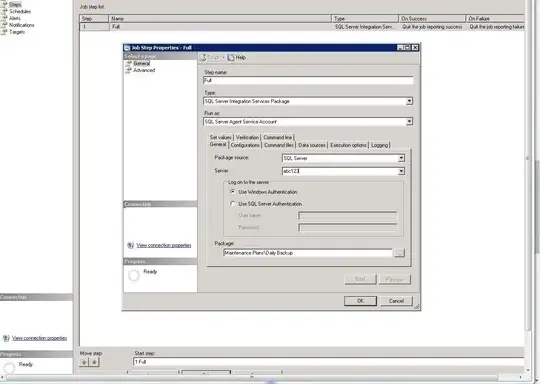Switch to the Set values tab
Screen dimensions: 540x384
(220, 137)
